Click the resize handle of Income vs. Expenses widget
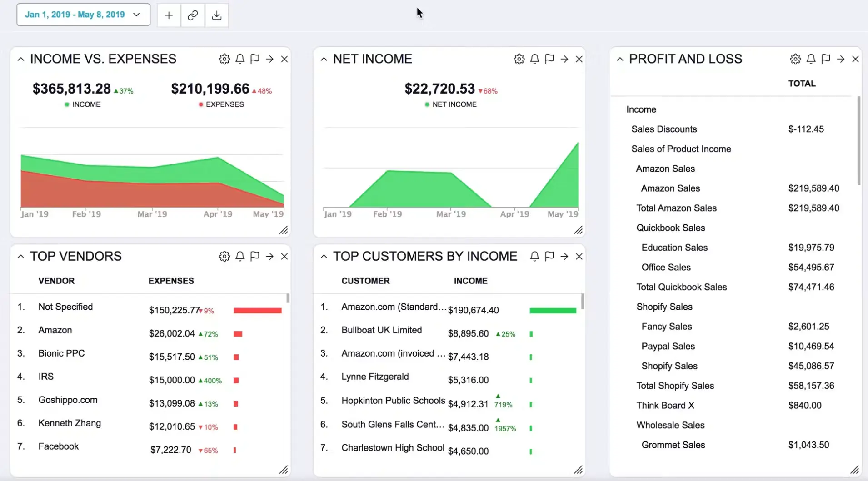Screen dimensions: 868x481 [x=284, y=230]
